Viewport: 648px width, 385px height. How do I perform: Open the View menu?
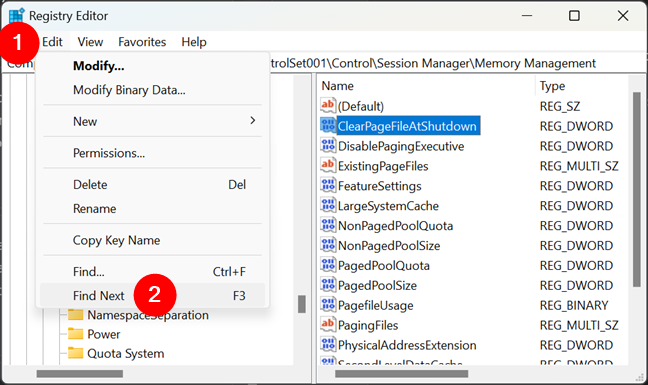[x=90, y=42]
